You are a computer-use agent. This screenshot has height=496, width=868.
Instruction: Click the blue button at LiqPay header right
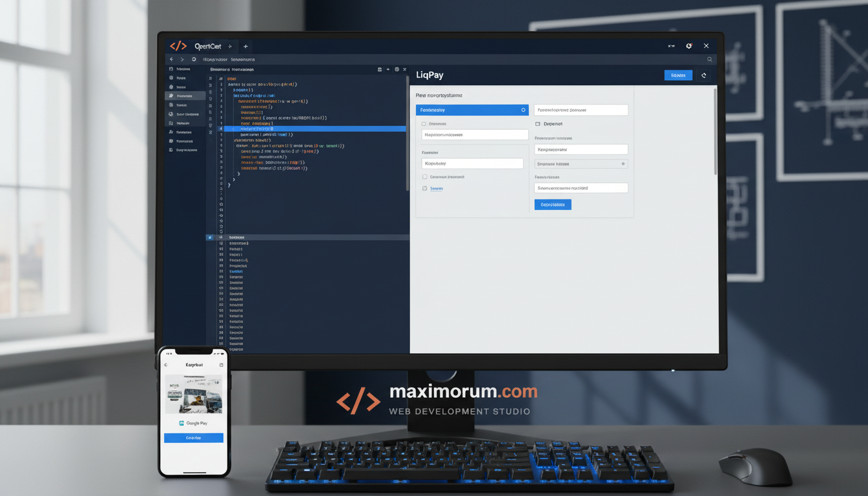click(x=678, y=76)
